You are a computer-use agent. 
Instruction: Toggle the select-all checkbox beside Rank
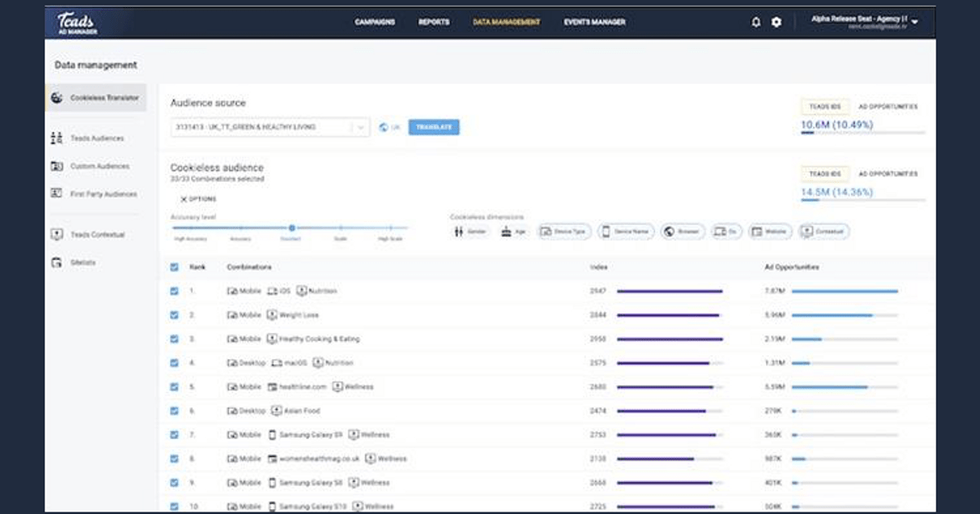click(174, 267)
